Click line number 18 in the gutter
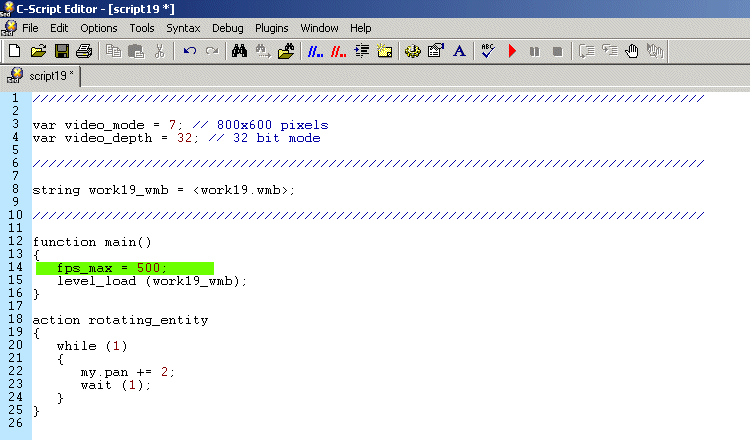The height and width of the screenshot is (440, 750). (x=16, y=320)
